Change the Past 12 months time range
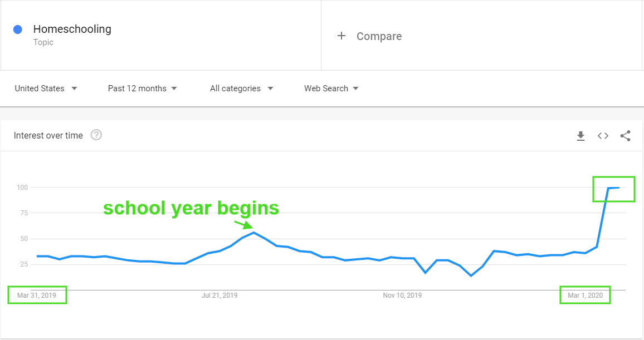 pos(142,88)
